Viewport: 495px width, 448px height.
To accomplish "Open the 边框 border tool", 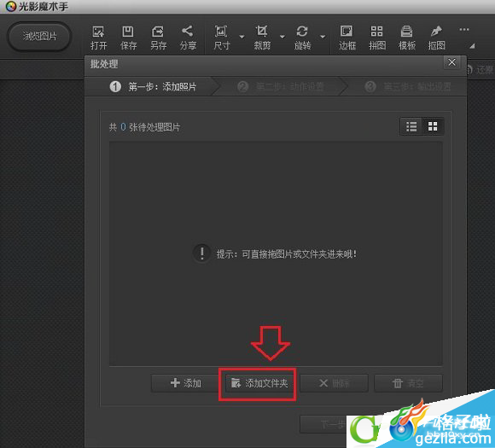I will [347, 38].
